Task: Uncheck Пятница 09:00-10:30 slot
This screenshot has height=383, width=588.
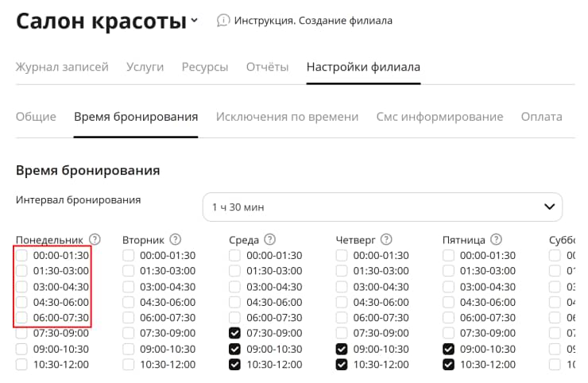Action: coord(448,349)
